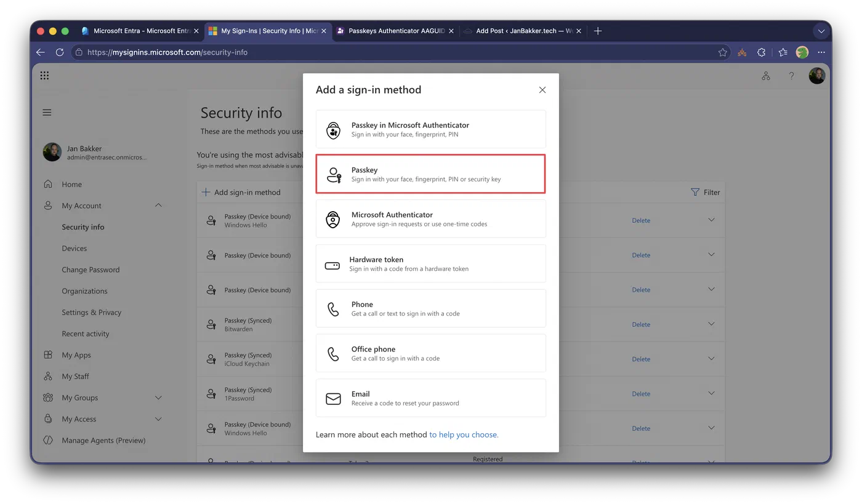This screenshot has height=504, width=862.
Task: Go back with browser back arrow
Action: click(x=41, y=52)
